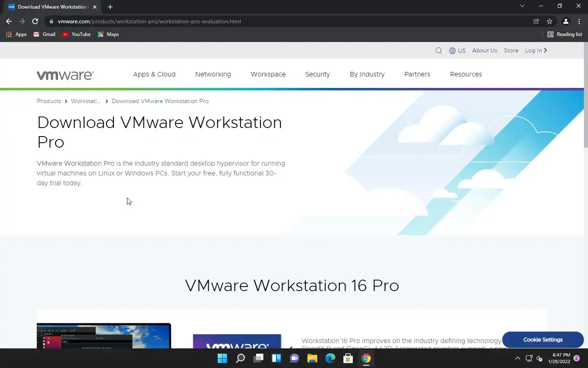This screenshot has width=588, height=368.
Task: Open Task View on the taskbar
Action: [258, 359]
